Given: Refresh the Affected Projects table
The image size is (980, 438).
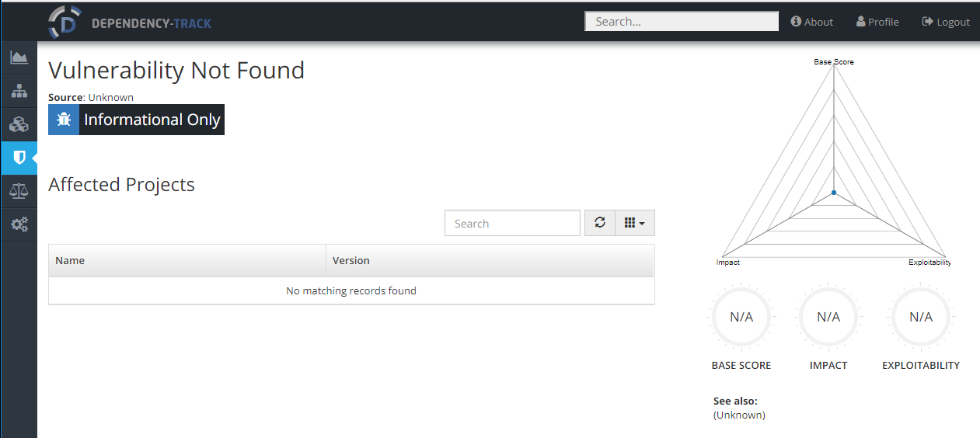Looking at the screenshot, I should click(600, 223).
